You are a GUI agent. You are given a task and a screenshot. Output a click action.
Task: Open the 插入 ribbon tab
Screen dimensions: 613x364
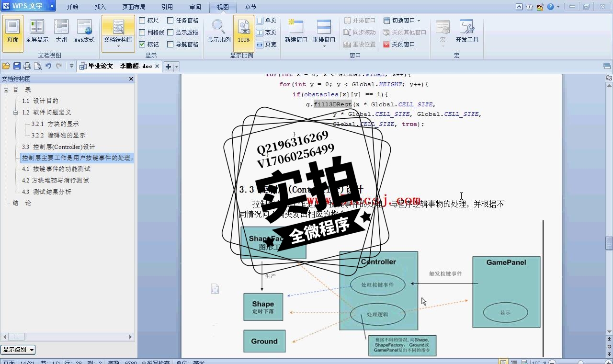click(x=100, y=7)
